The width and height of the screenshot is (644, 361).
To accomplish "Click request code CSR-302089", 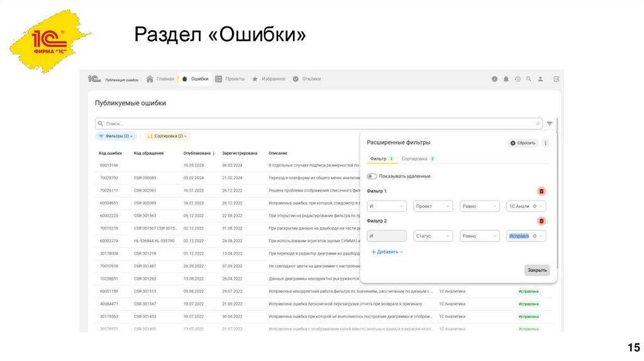I will click(x=145, y=203).
